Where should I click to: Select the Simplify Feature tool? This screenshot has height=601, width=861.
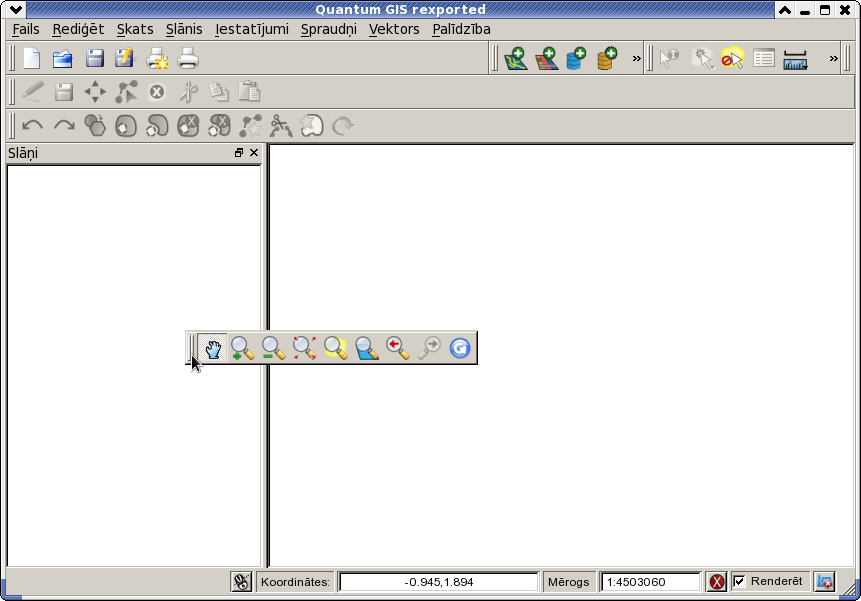(x=95, y=125)
